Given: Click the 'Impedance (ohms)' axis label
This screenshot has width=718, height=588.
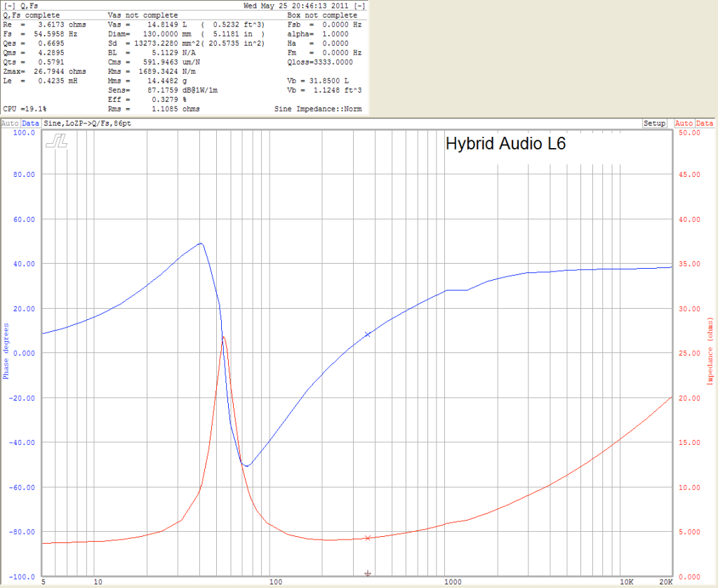Looking at the screenshot, I should click(x=710, y=352).
